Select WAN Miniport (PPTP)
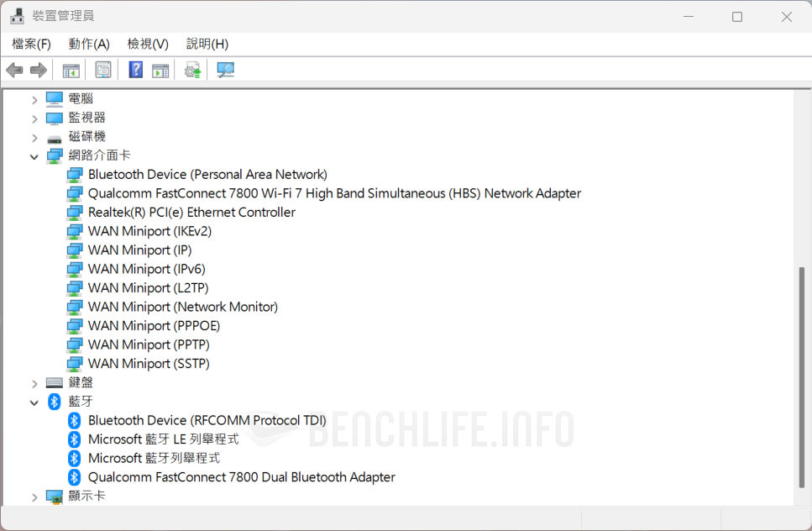 (149, 344)
